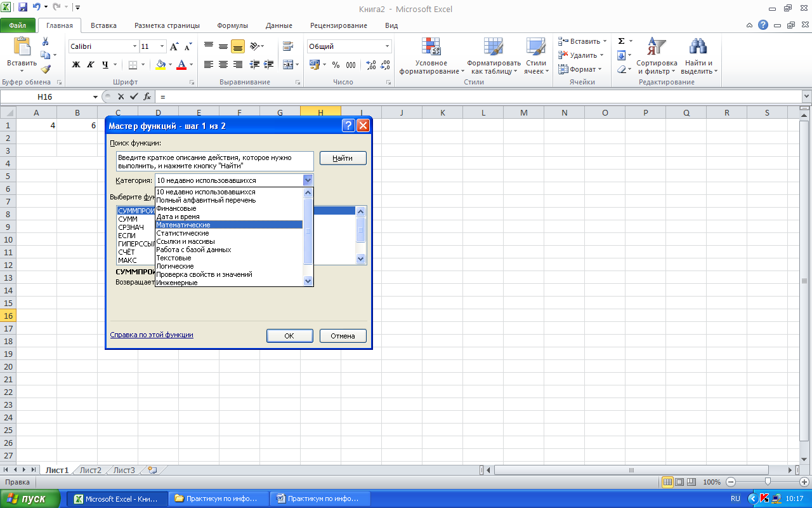Viewport: 812px width, 508px height.
Task: Click the fill color bucket icon
Action: coord(160,64)
